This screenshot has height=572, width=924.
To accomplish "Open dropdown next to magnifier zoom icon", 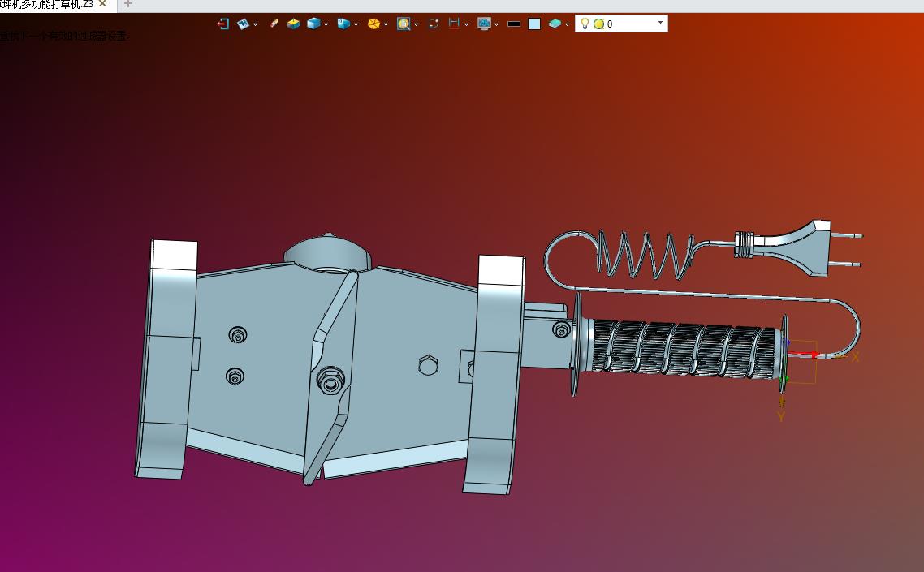I will click(x=416, y=24).
